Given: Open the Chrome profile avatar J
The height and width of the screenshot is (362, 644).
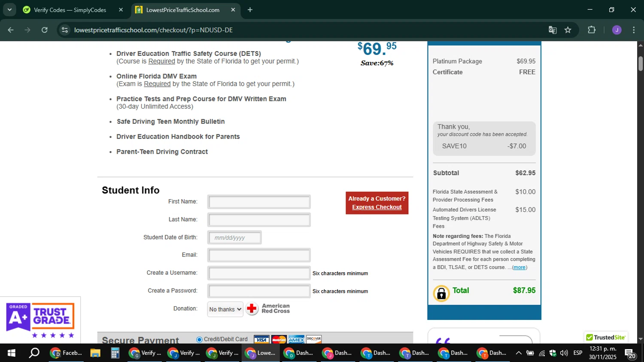Looking at the screenshot, I should 617,30.
